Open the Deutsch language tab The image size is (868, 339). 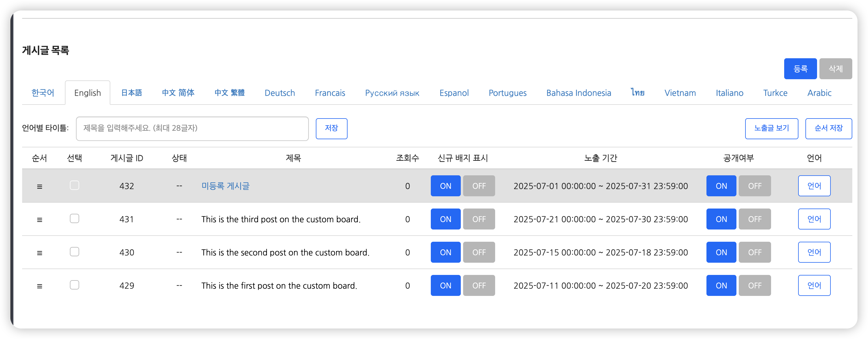coord(279,93)
